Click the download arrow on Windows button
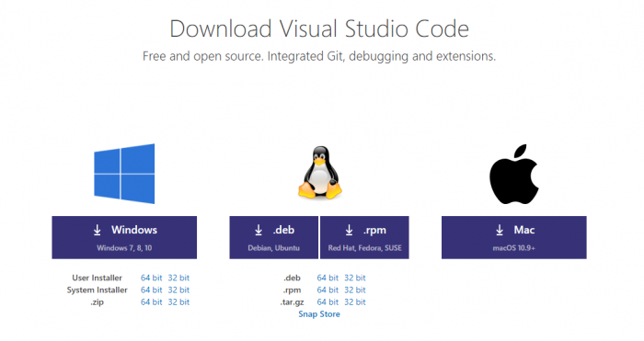The height and width of the screenshot is (341, 644). pyautogui.click(x=98, y=230)
